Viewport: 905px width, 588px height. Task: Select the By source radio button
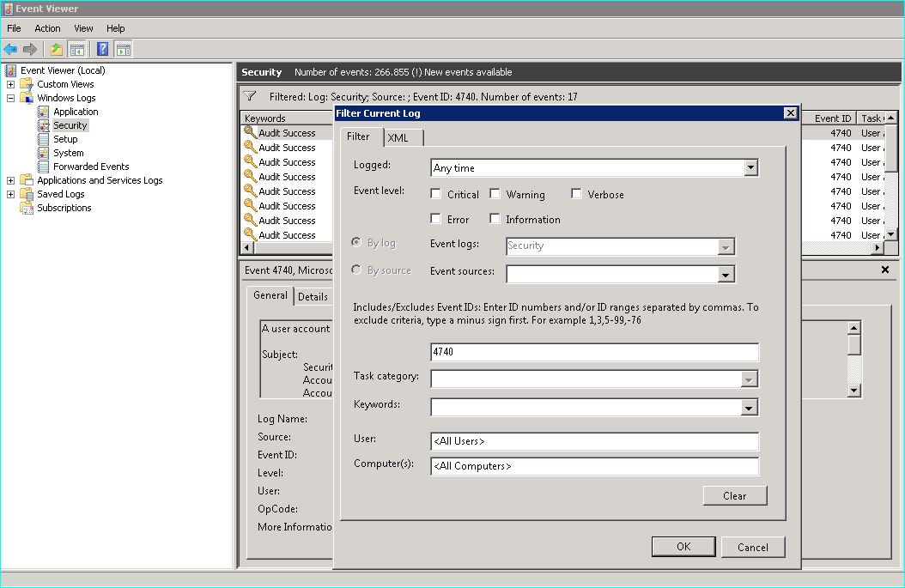356,270
